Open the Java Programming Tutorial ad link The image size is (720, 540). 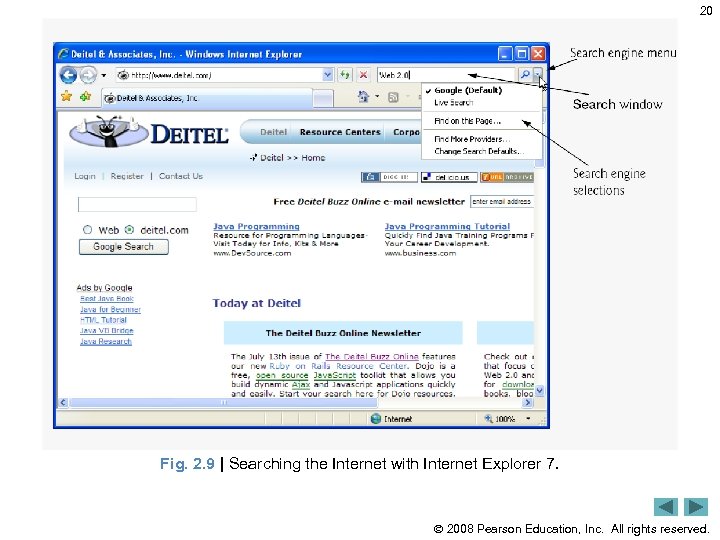pyautogui.click(x=447, y=226)
